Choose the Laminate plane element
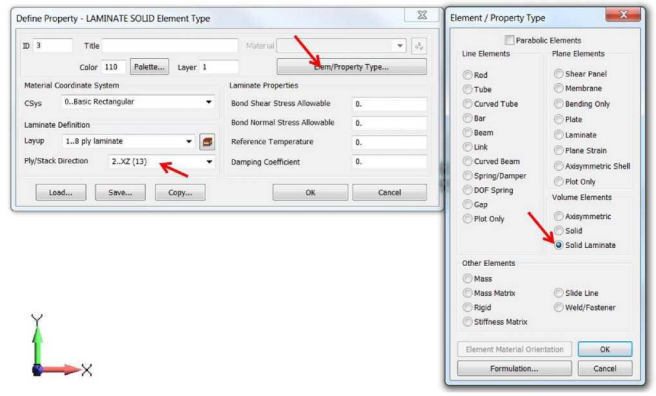This screenshot has width=656, height=396. pyautogui.click(x=559, y=135)
